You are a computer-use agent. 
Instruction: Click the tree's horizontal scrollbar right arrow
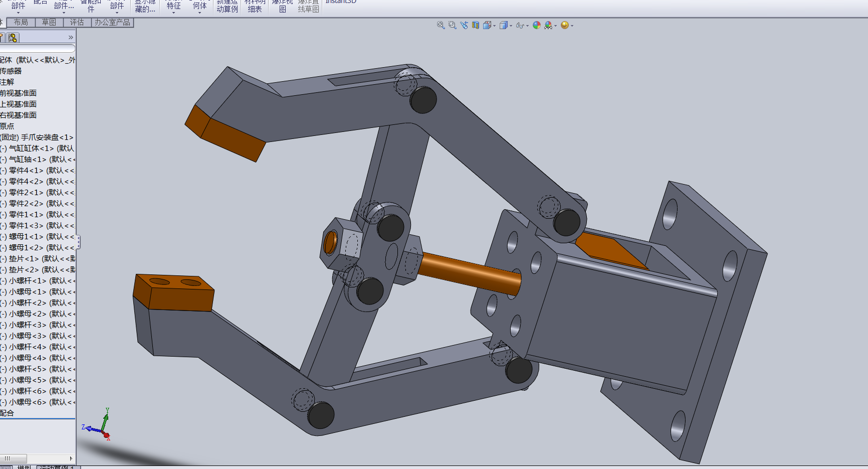pos(71,458)
